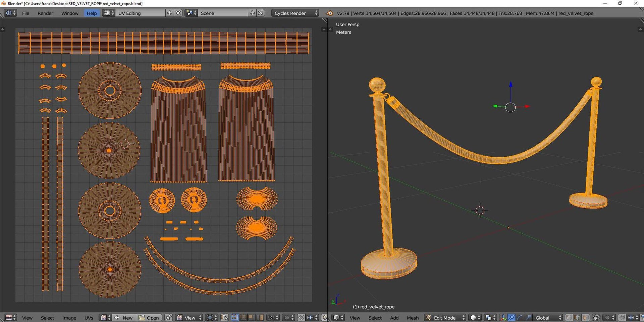Open the Image menu in UV editor
The width and height of the screenshot is (644, 322).
[x=69, y=318]
